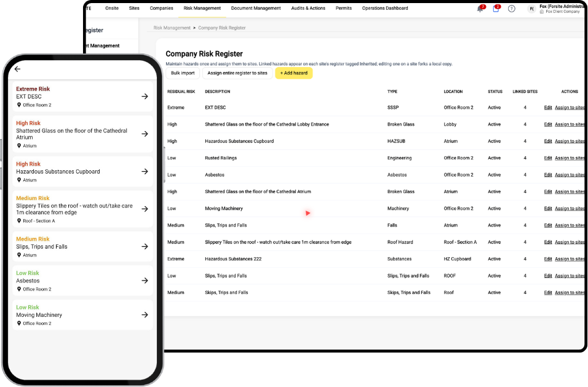The image size is (588, 387).
Task: Open the Permits menu
Action: [x=343, y=8]
